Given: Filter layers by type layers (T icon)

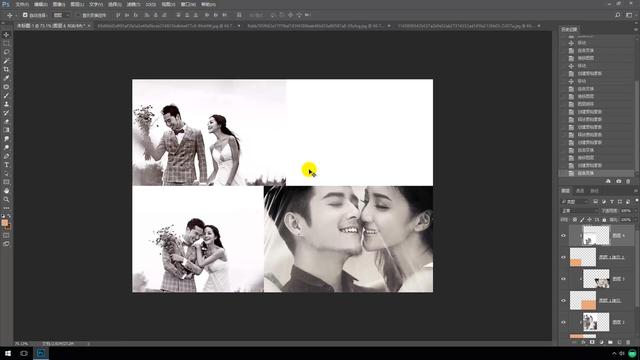Looking at the screenshot, I should pos(611,202).
